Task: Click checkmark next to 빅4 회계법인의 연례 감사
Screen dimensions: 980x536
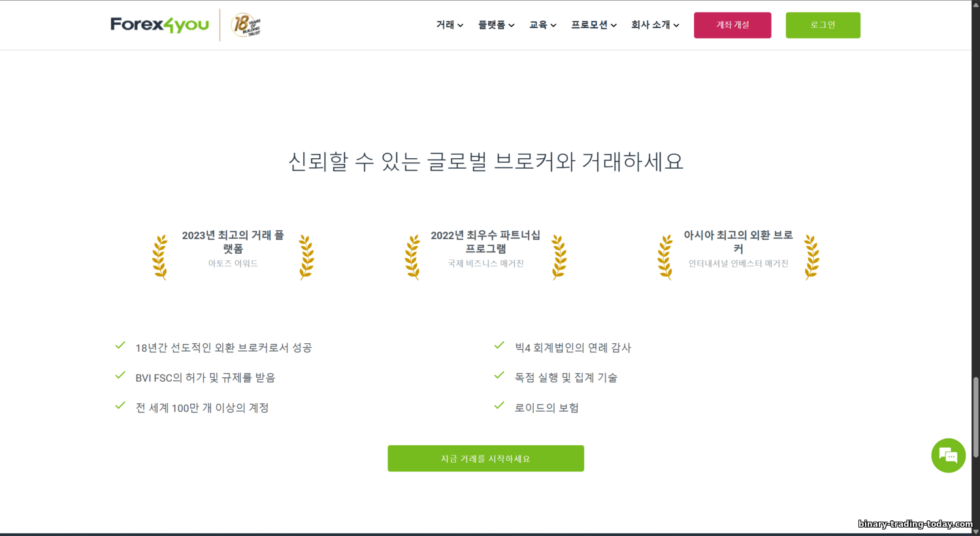Action: point(499,345)
